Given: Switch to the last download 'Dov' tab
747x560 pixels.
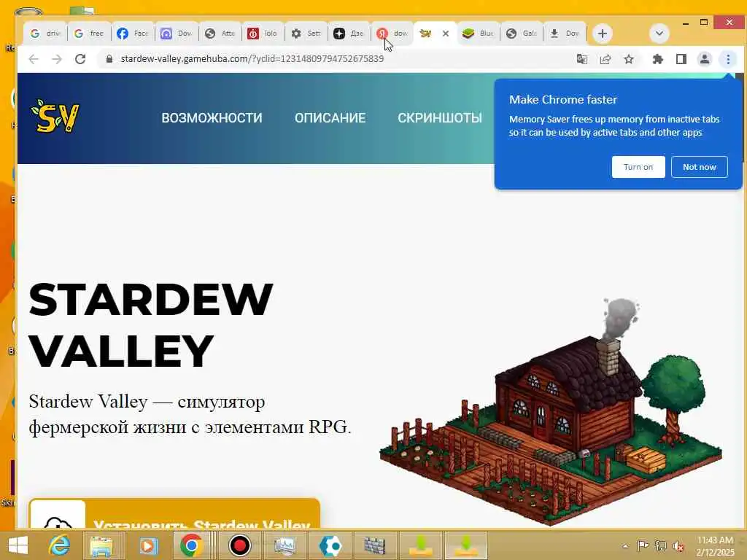Looking at the screenshot, I should point(565,34).
